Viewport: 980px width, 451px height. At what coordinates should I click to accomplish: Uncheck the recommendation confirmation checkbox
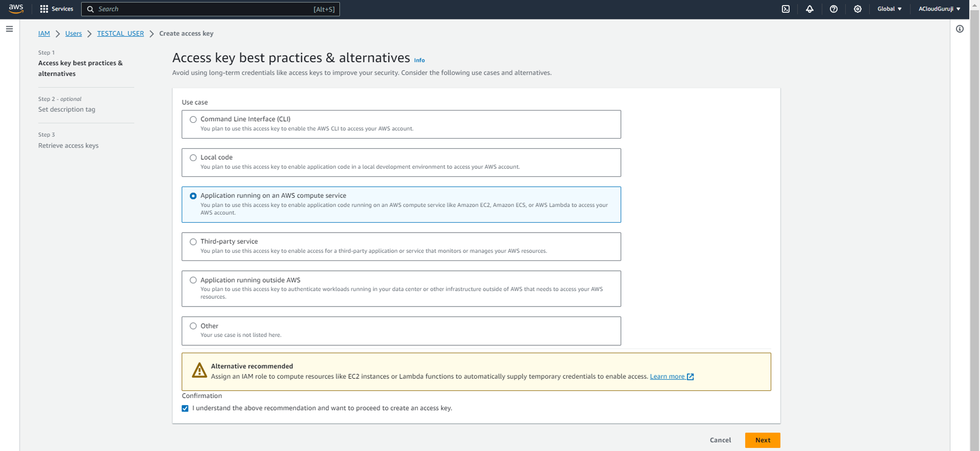tap(185, 408)
